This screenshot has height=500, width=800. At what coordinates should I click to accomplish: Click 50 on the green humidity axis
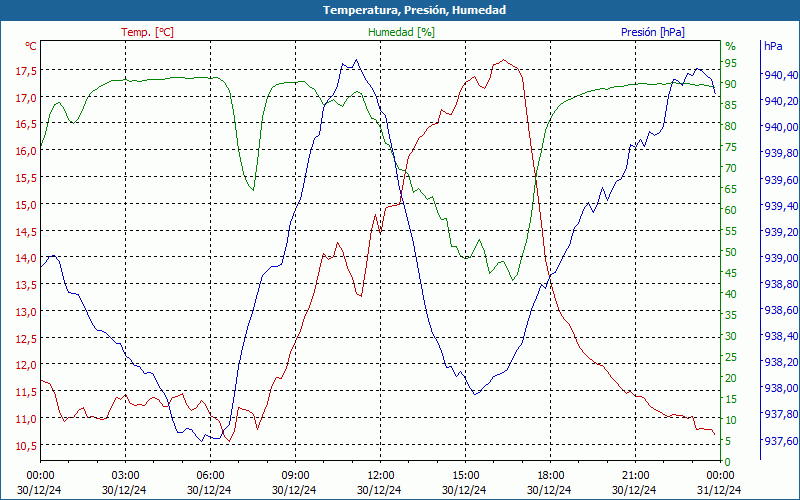[x=731, y=252]
